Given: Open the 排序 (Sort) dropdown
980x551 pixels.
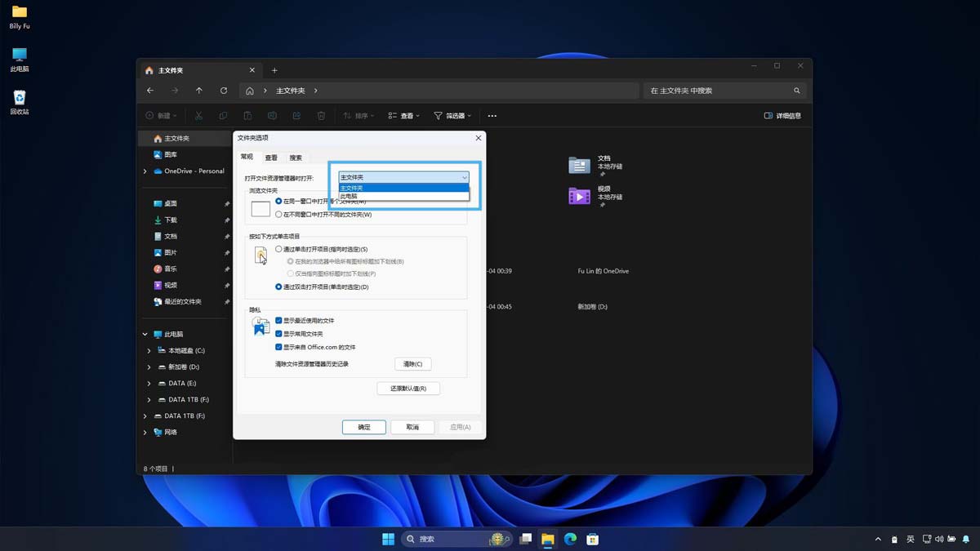Looking at the screenshot, I should pyautogui.click(x=359, y=115).
